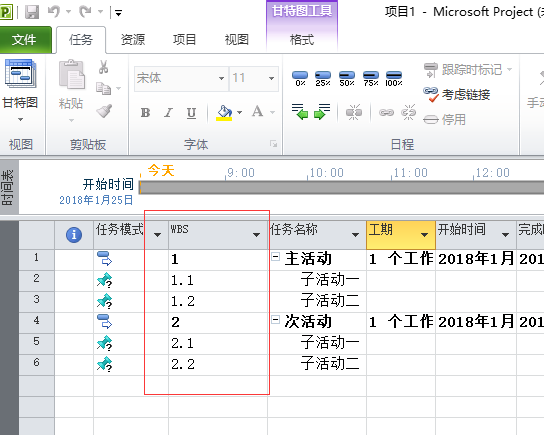Click the Cut scissors icon
Image resolution: width=544 pixels, height=435 pixels.
point(103,67)
